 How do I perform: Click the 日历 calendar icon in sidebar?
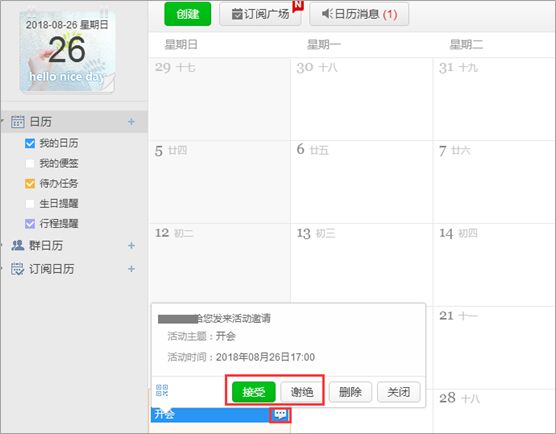click(18, 121)
